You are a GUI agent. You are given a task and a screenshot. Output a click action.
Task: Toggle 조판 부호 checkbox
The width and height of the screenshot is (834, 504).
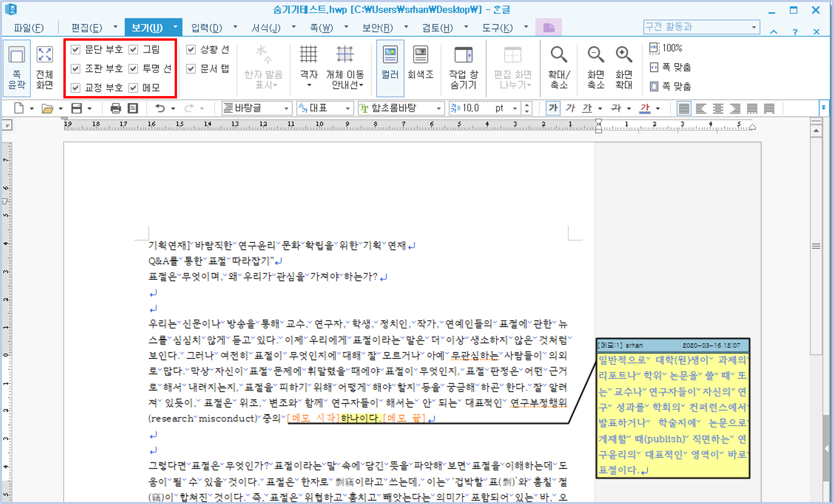coord(75,69)
